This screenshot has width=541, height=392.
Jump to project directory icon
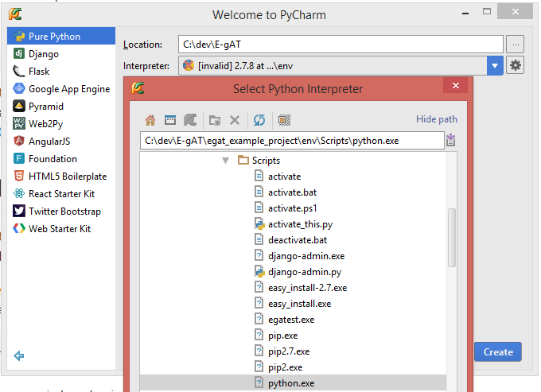point(190,120)
